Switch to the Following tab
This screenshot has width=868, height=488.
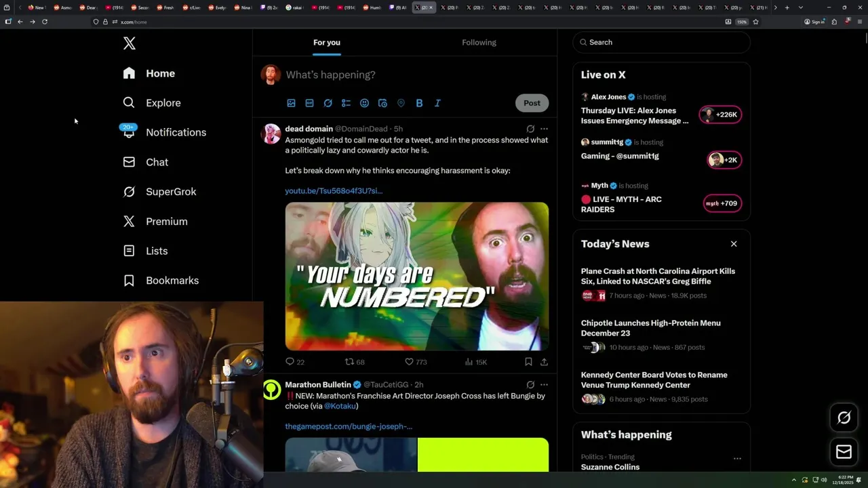tap(479, 42)
